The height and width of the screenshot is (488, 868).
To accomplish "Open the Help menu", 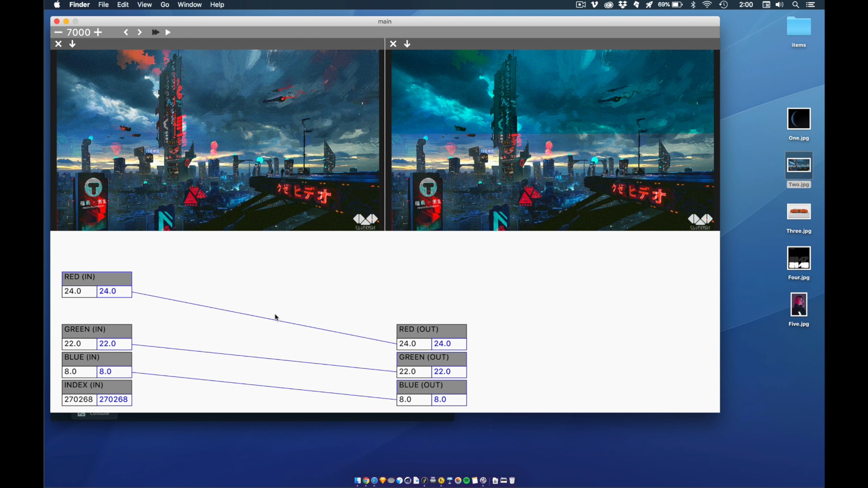I will [x=217, y=5].
